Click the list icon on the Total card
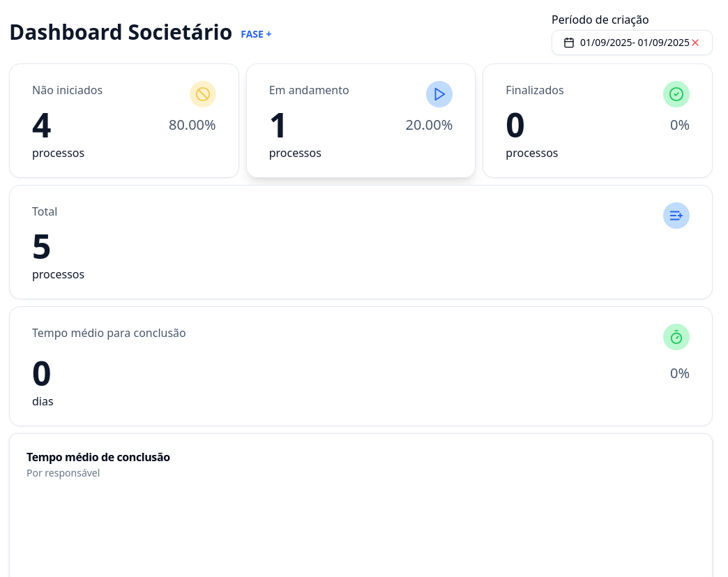This screenshot has width=728, height=577. [676, 216]
